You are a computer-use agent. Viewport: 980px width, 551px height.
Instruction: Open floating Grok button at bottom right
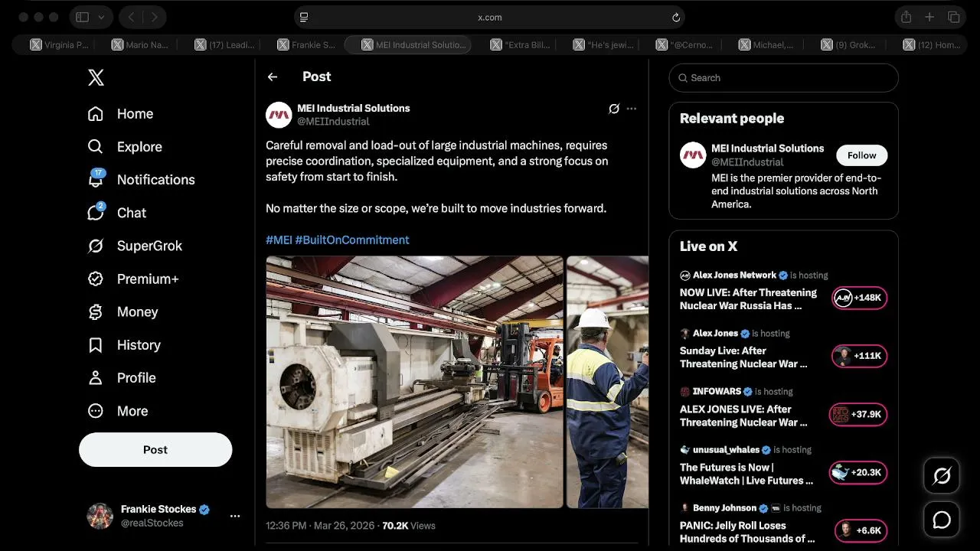click(x=942, y=476)
